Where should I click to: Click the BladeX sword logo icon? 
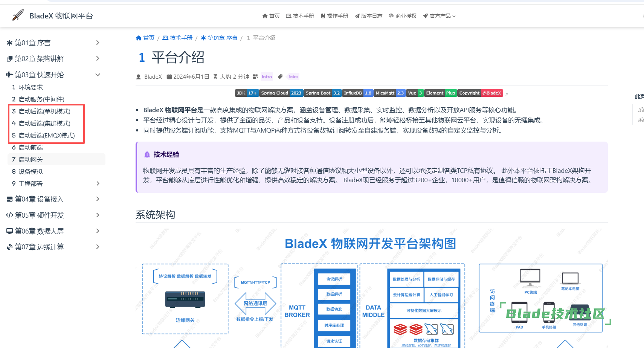point(18,15)
